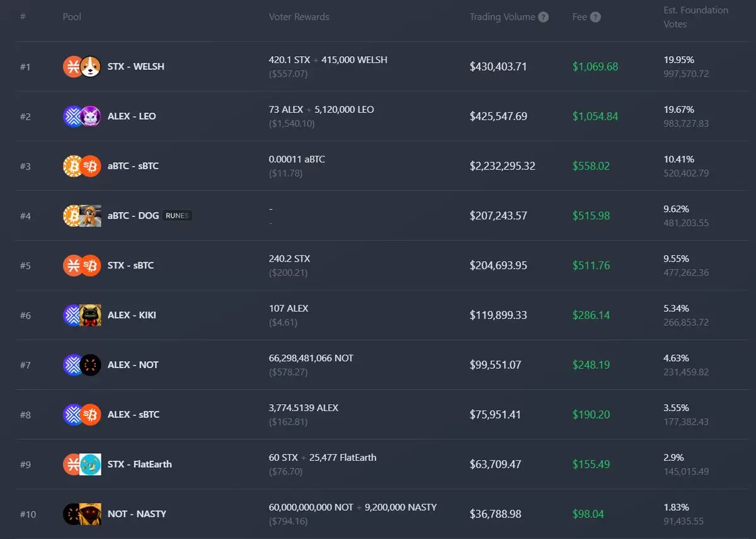The image size is (756, 539).
Task: Click the RUNES badge on aBTC - DOG
Action: tap(177, 216)
